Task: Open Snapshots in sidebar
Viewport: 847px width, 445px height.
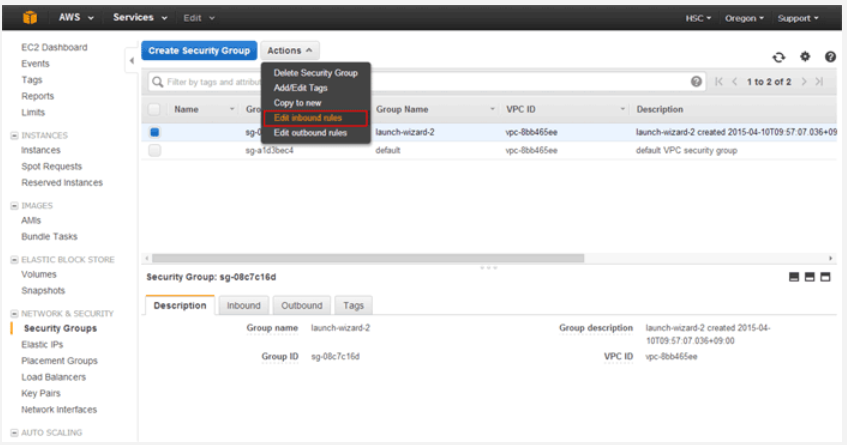Action: tap(43, 291)
